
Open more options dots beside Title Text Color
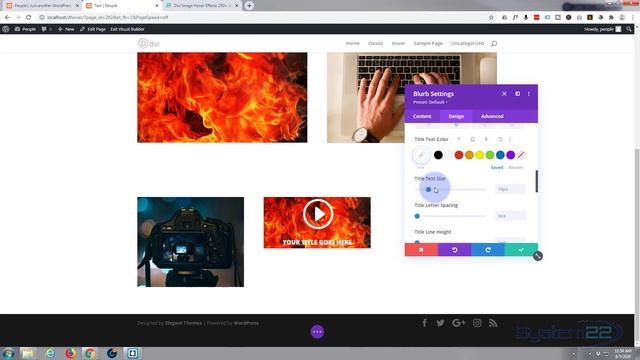(510, 140)
